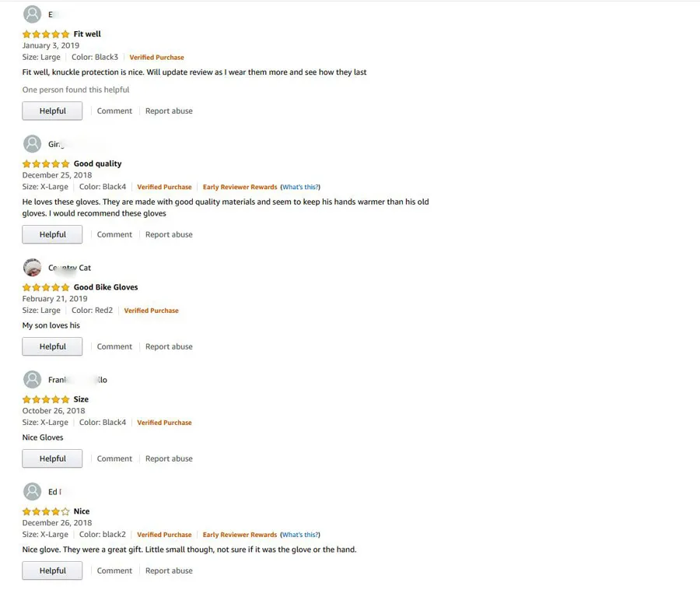Click the avatar icon above the Size review

pyautogui.click(x=32, y=380)
